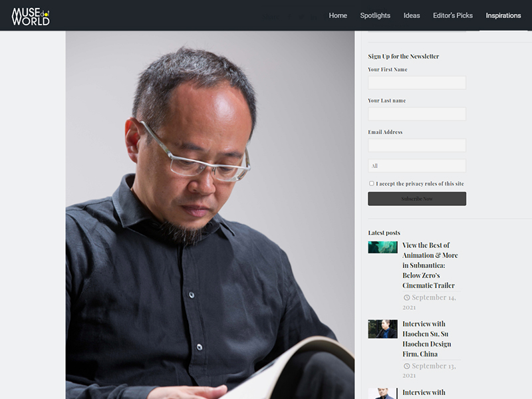Focus the Your Last name field
The width and height of the screenshot is (532, 399).
point(417,114)
